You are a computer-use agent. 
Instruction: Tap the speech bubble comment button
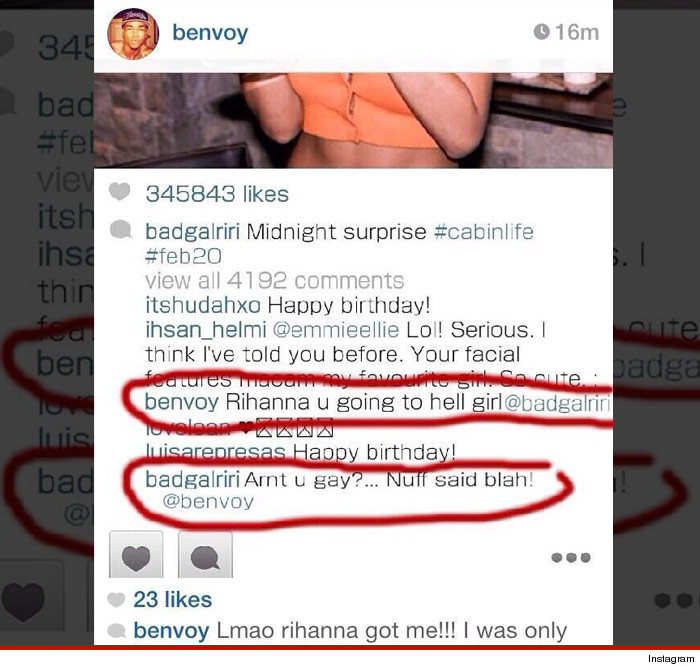[x=205, y=554]
